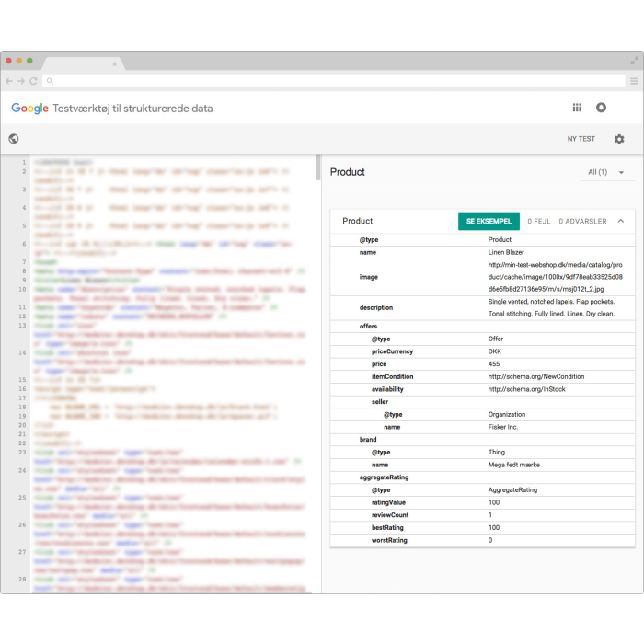
Task: Start a new test with NY TEST
Action: point(581,139)
